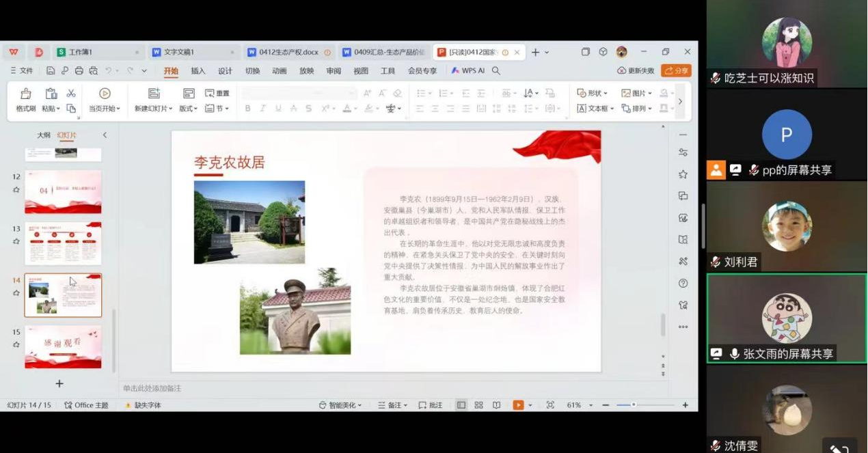This screenshot has width=868, height=453.
Task: Click the user avatar icon in title bar
Action: 621,52
